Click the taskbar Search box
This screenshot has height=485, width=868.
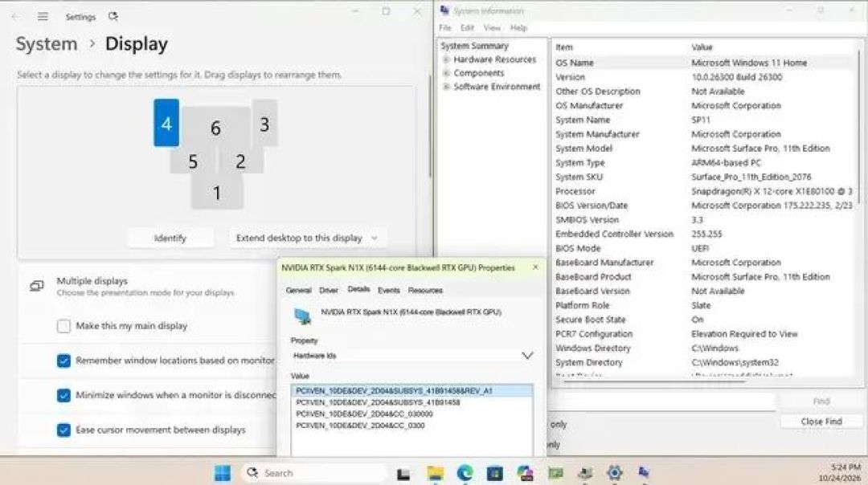tap(314, 473)
